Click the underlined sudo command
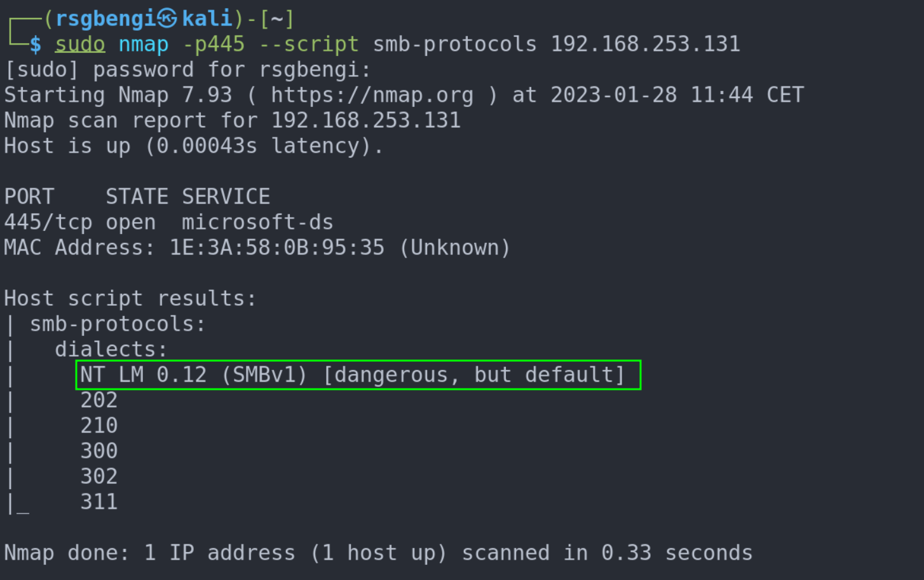 pos(80,44)
